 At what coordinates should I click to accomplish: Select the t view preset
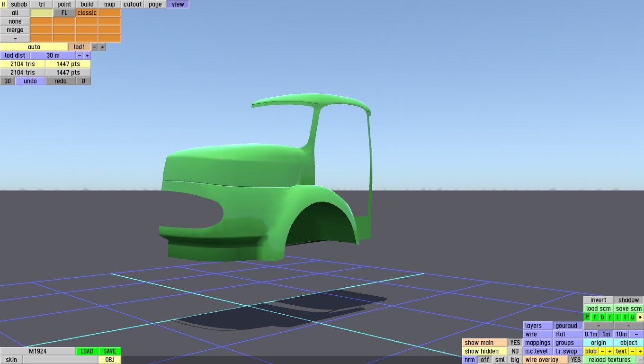(x=625, y=317)
